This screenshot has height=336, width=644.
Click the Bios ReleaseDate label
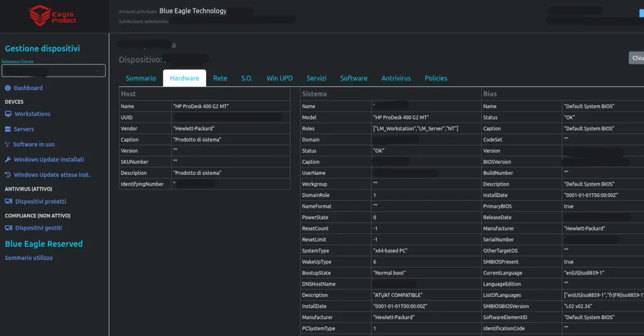497,217
